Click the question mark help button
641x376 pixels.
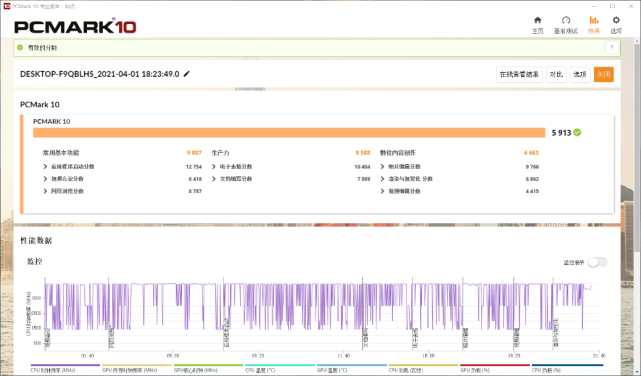coord(612,47)
